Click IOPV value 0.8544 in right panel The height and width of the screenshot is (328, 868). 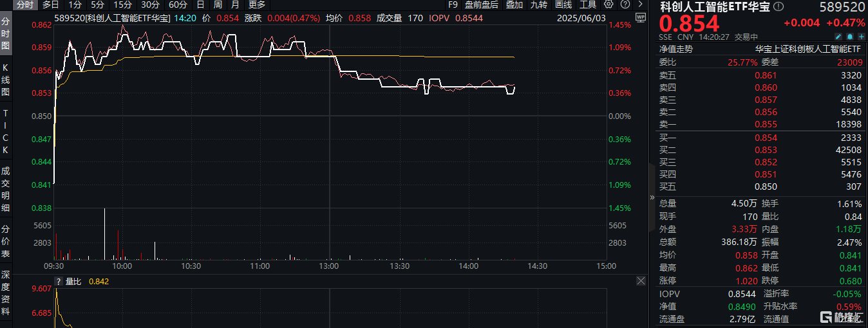tap(743, 294)
